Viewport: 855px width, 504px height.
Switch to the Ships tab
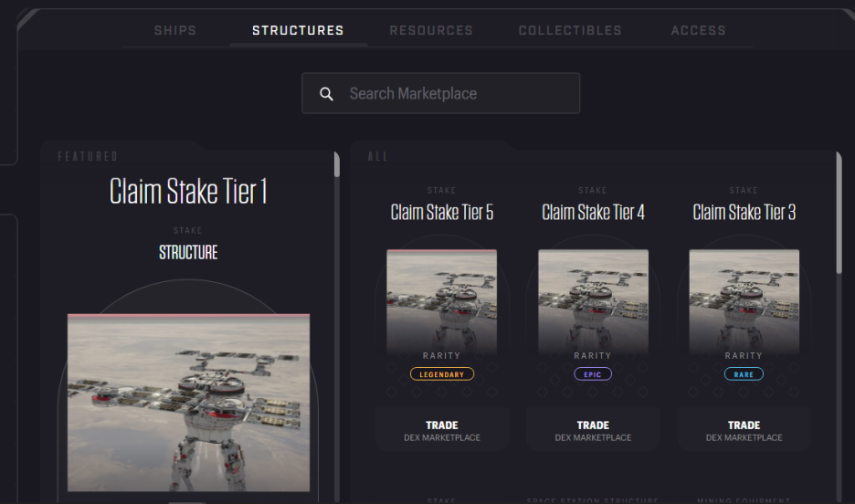175,30
